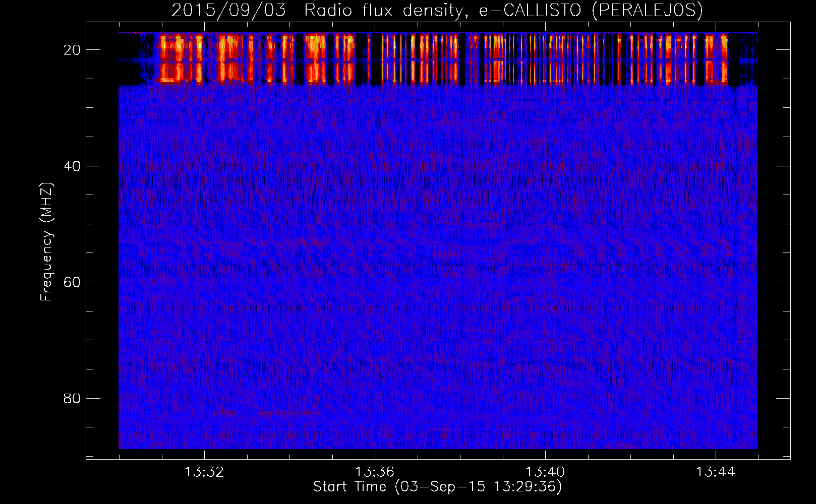This screenshot has height=504, width=816.
Task: Select the "80" frequency tick label
Action: [72, 398]
